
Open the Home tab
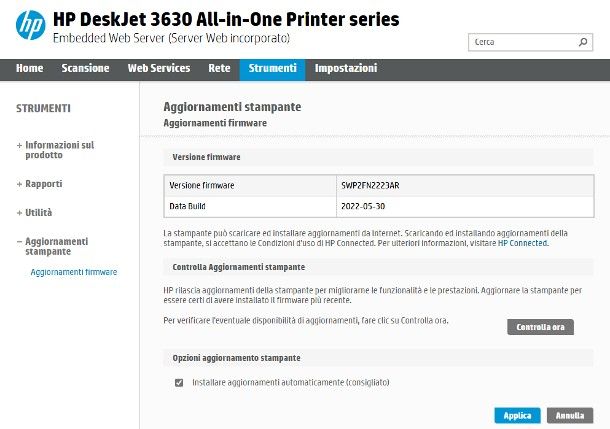click(30, 69)
